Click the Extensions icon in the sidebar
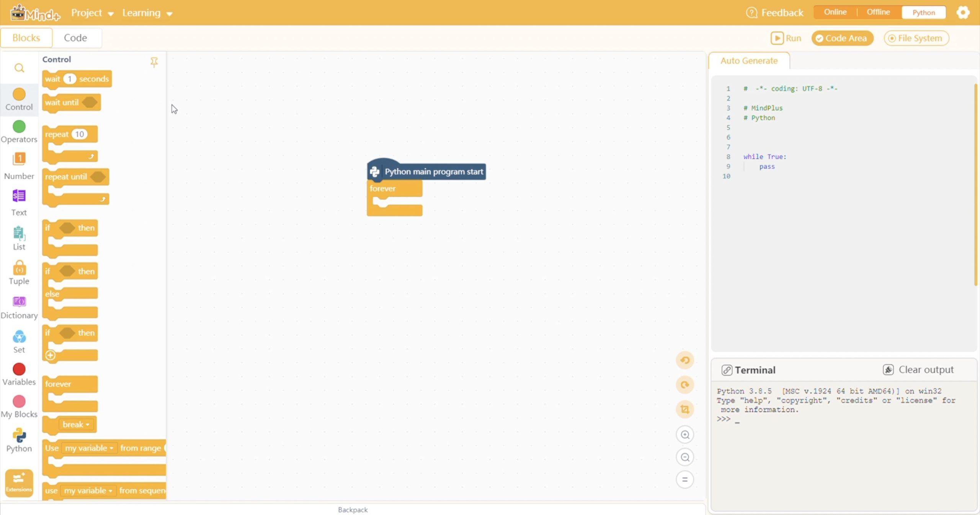980x515 pixels. (x=18, y=482)
